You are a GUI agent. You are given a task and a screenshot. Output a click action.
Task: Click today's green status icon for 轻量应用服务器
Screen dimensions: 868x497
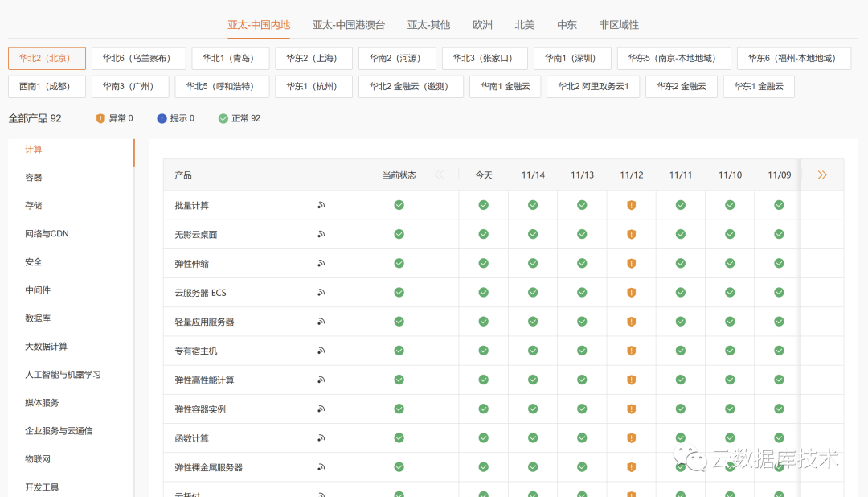point(483,322)
